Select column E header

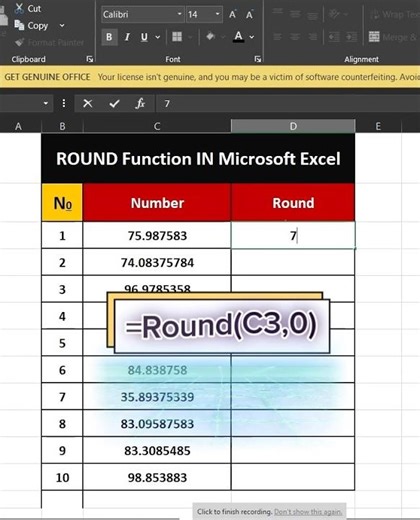click(378, 126)
